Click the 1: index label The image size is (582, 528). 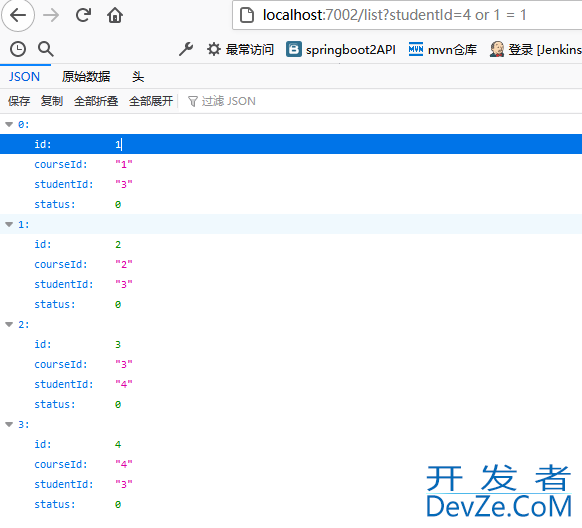click(24, 224)
